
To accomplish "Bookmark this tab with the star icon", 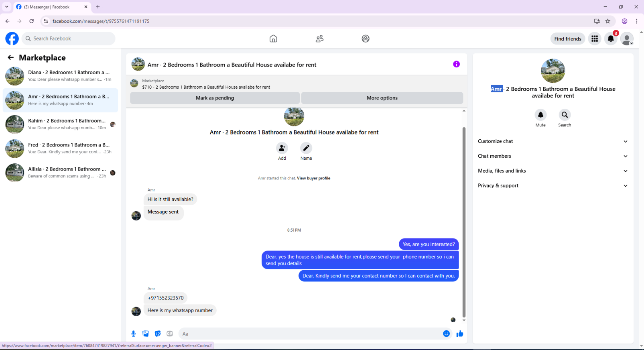I will click(608, 21).
